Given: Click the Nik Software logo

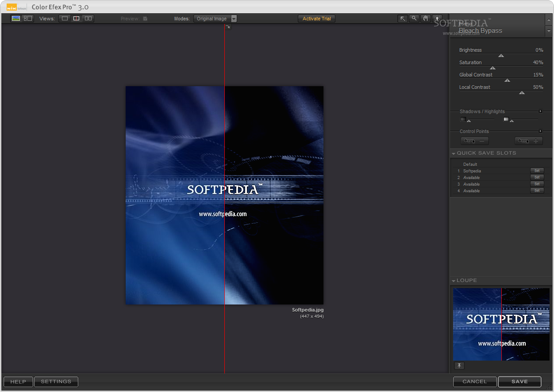Looking at the screenshot, I should point(16,7).
